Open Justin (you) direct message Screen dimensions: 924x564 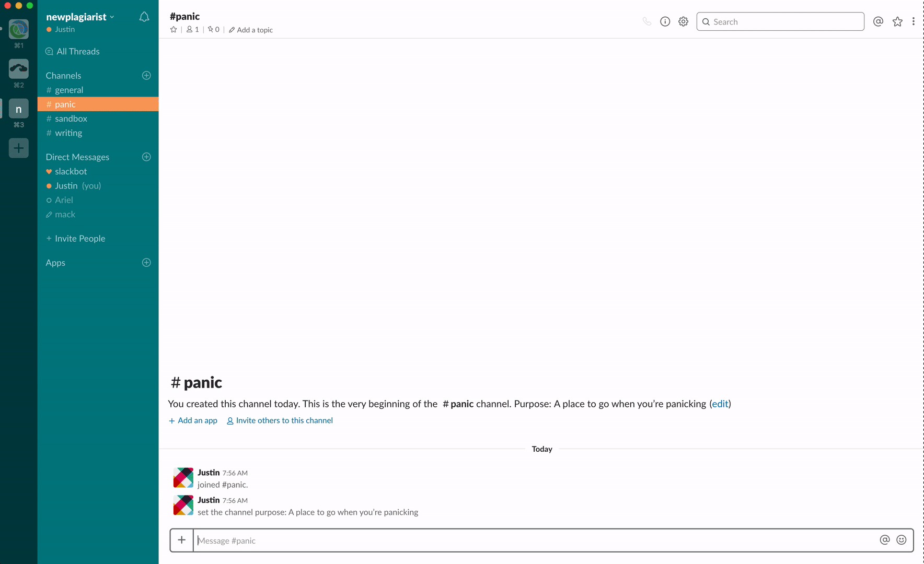point(98,185)
